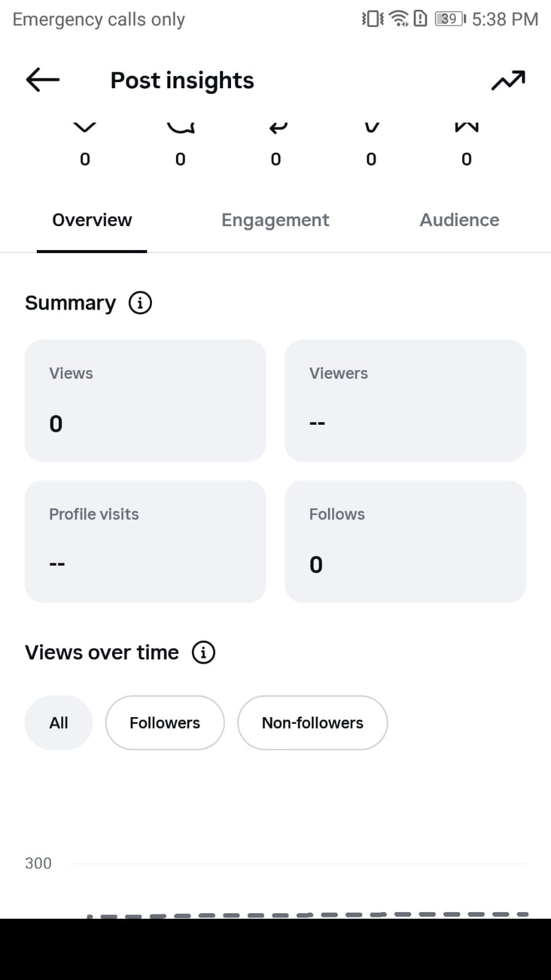Open the Views summary card
551x980 pixels.
[145, 400]
